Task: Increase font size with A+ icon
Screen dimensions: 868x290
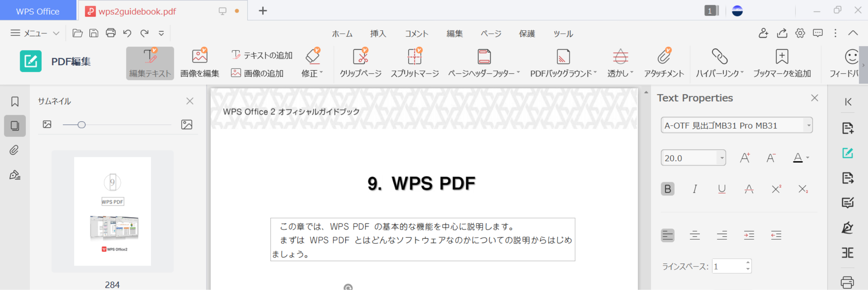Action: (745, 158)
